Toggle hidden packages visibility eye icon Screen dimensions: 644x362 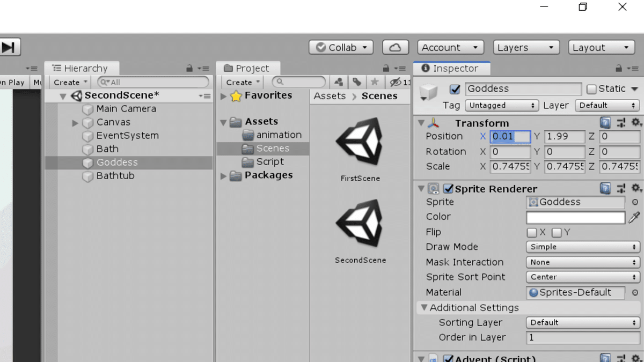point(399,82)
